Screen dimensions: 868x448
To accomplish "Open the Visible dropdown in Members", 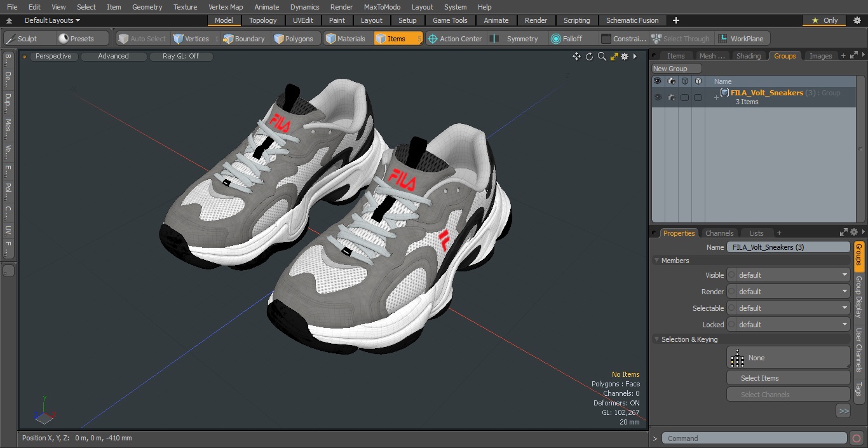I will (789, 275).
